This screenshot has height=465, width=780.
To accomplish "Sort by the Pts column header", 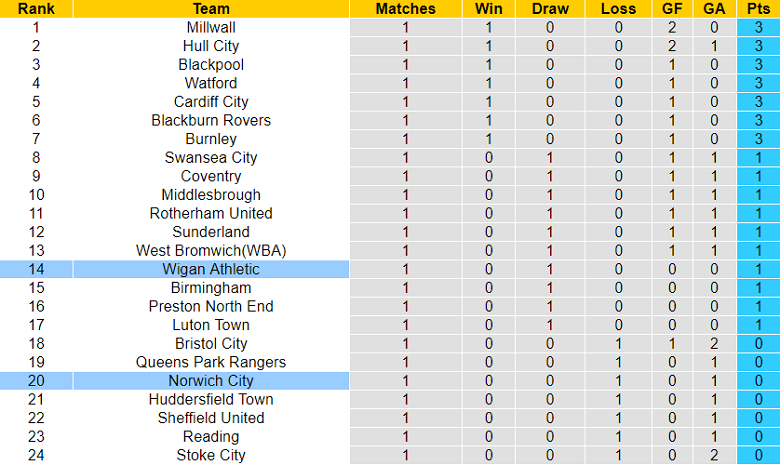I will (x=758, y=9).
